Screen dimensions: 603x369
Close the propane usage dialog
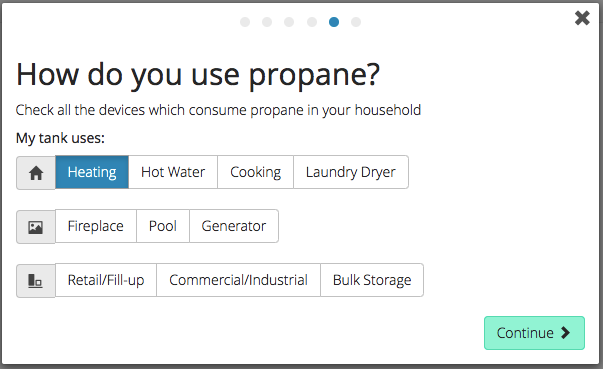pos(582,18)
